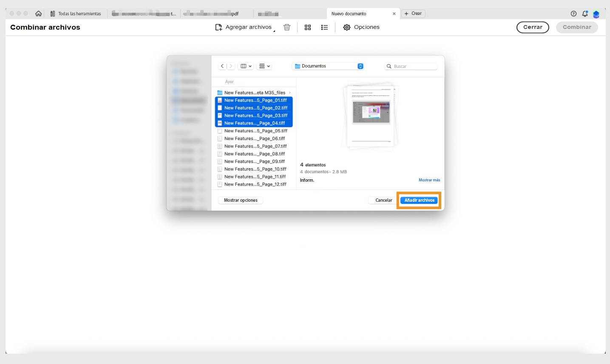Screen dimensions: 610x364
Task: Select New Features..._Page_04.tiff
Action: pos(254,123)
